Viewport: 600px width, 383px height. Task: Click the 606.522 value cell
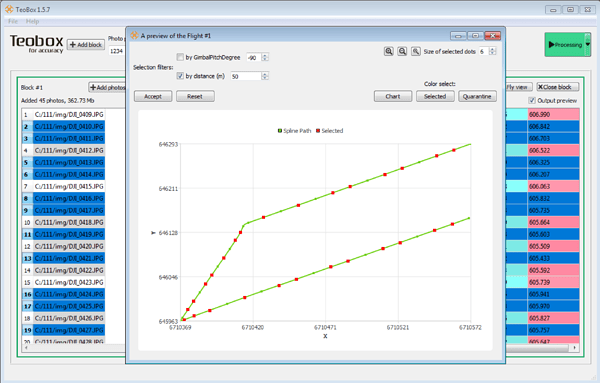click(553, 150)
